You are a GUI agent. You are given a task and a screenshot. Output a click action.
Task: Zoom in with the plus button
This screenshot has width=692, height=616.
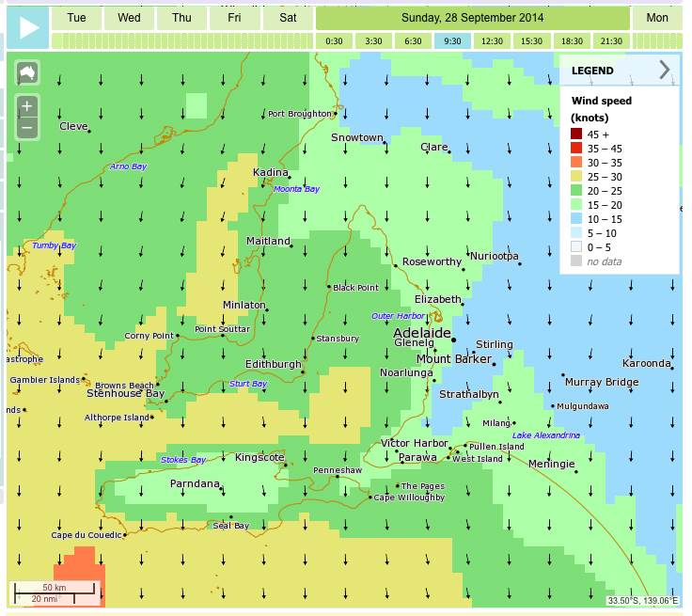(27, 106)
